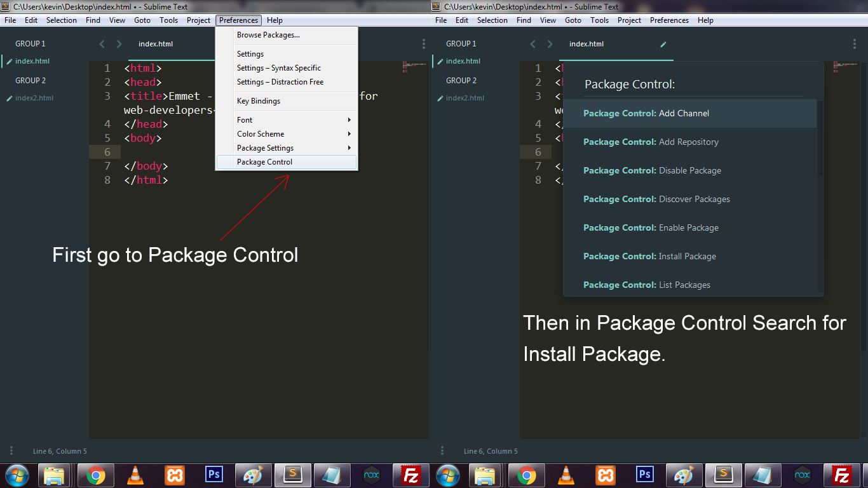Open FileZilla from the right taskbar
This screenshot has width=868, height=488.
point(842,475)
